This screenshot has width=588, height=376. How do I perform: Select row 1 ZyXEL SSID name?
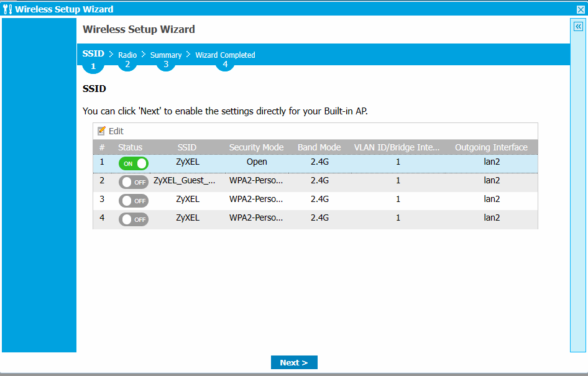[188, 162]
